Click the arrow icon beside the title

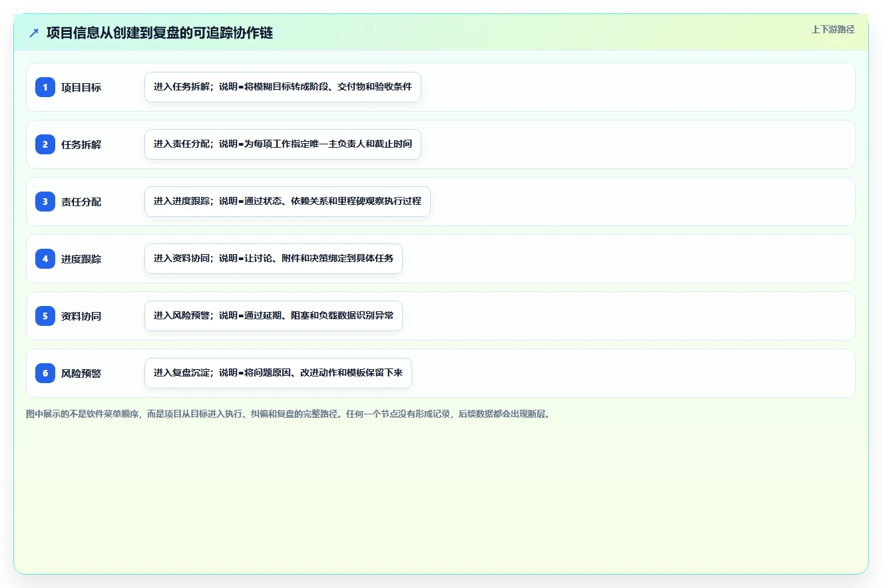34,33
